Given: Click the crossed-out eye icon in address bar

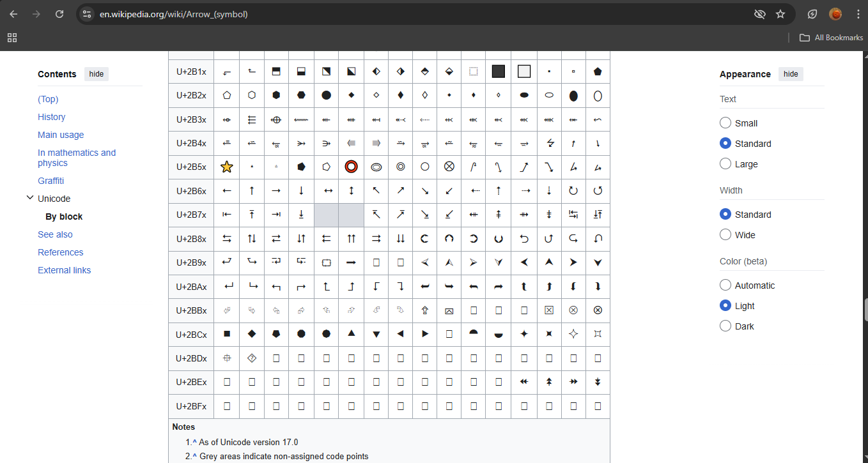Looking at the screenshot, I should coord(759,14).
